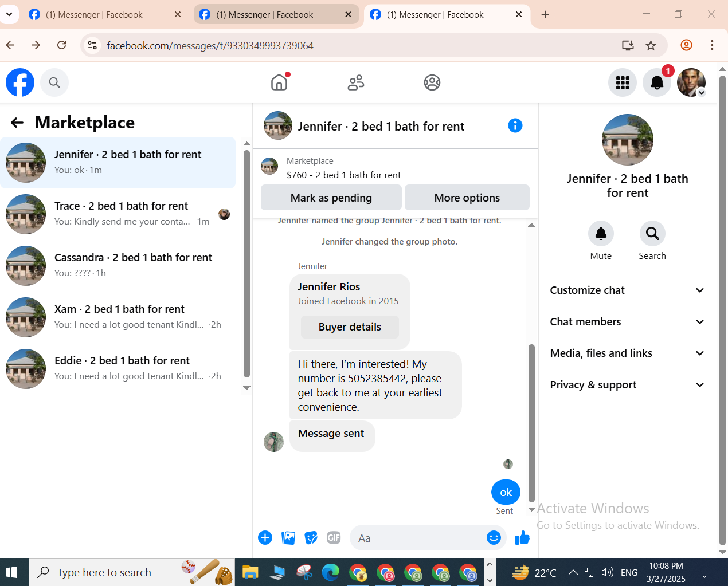Click the browser back arrow

point(10,45)
